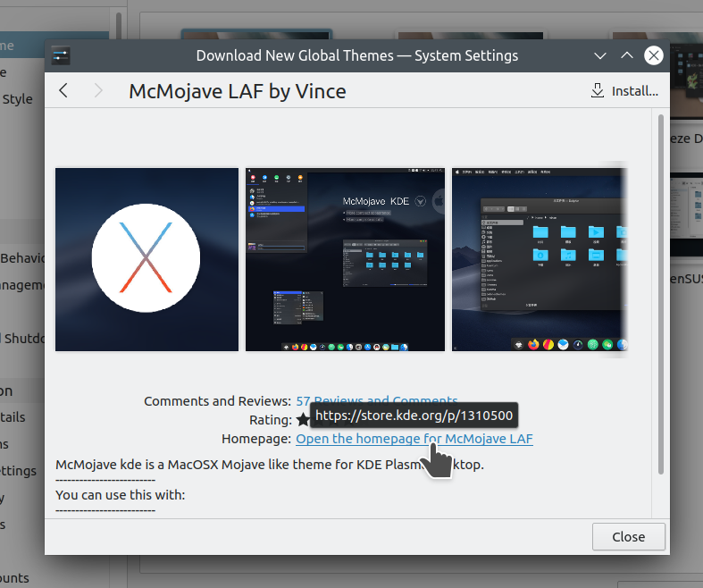This screenshot has width=703, height=588.
Task: View the X logo preview image
Action: pos(146,259)
